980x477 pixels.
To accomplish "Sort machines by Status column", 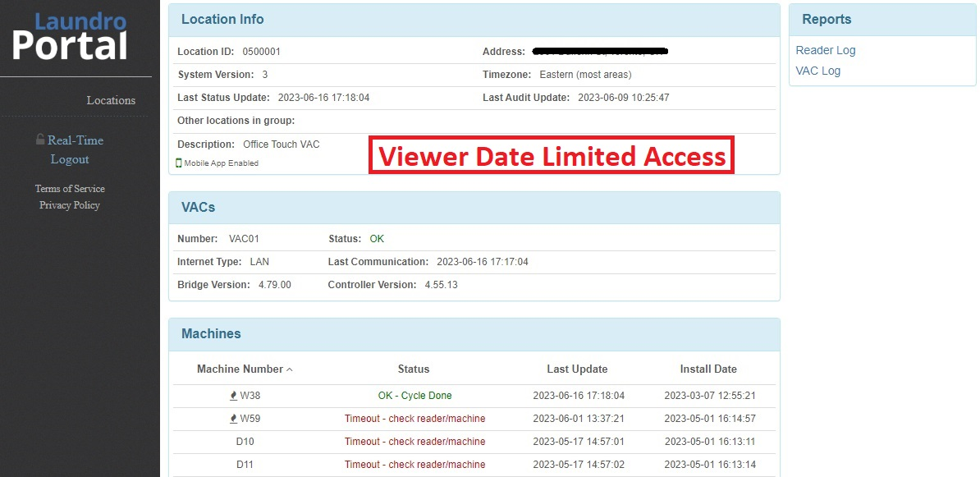I will click(x=414, y=369).
